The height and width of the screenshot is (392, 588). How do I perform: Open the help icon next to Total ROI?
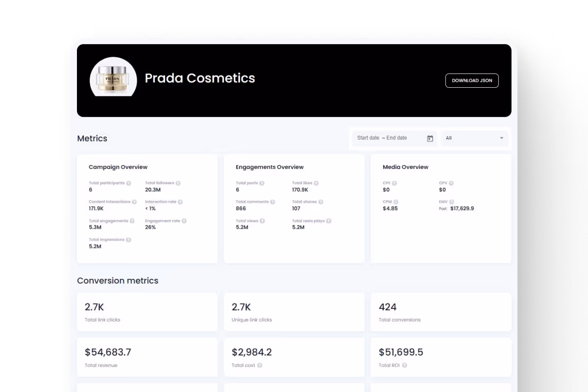[x=405, y=365]
